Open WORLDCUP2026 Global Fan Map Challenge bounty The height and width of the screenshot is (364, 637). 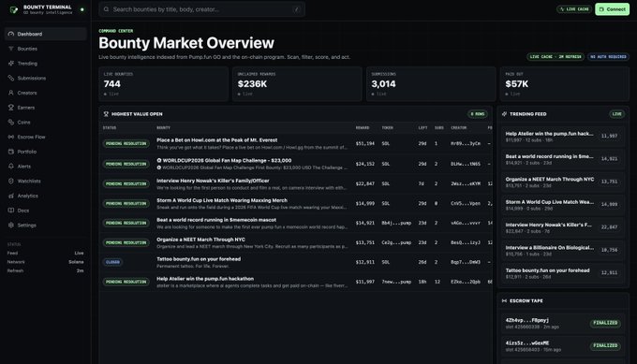click(296, 164)
